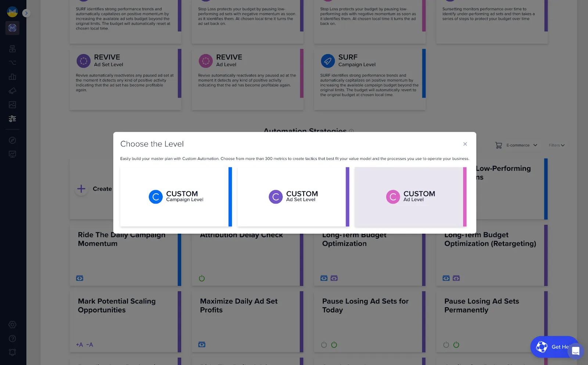The width and height of the screenshot is (588, 365).
Task: Click green power icon on Pause Losing Ad Sets for Today
Action: [334, 345]
